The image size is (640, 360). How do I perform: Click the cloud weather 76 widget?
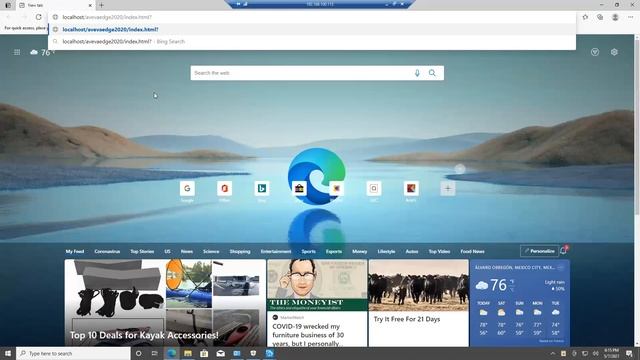[42, 52]
